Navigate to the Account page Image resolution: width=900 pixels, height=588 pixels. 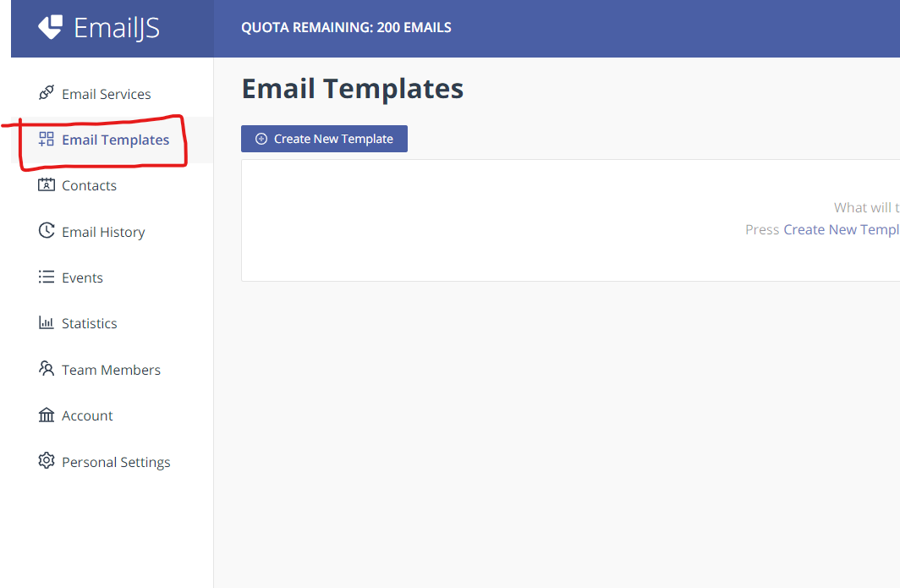click(x=112, y=415)
